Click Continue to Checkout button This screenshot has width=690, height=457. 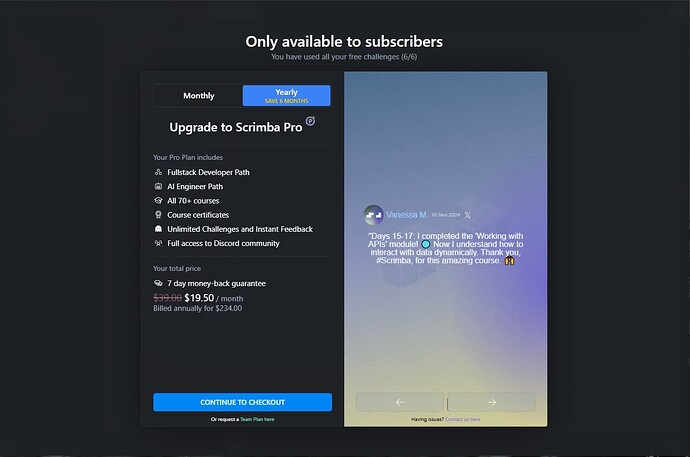242,402
